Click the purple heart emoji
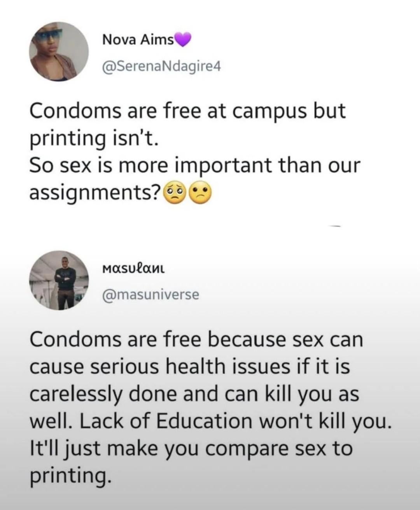The width and height of the screenshot is (420, 510). [182, 39]
